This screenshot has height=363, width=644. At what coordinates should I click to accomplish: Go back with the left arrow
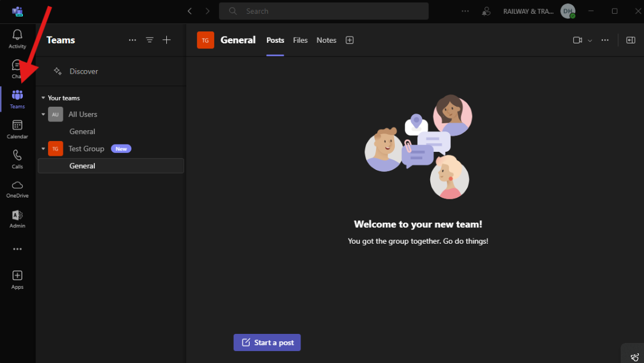pyautogui.click(x=190, y=11)
